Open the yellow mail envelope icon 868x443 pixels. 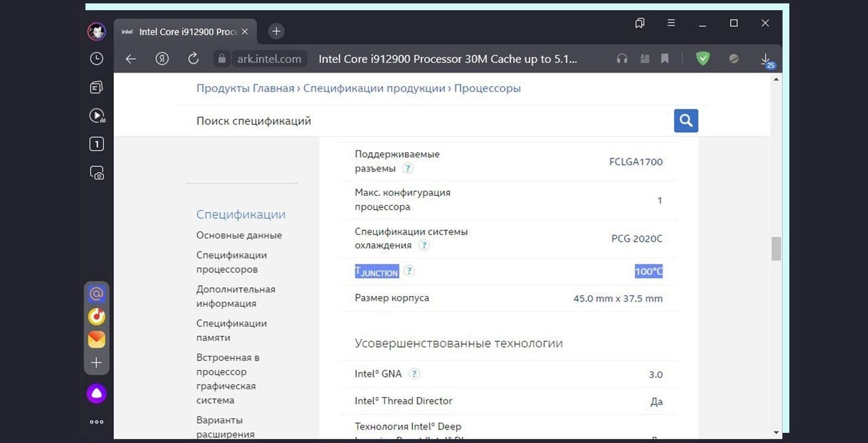coord(96,339)
